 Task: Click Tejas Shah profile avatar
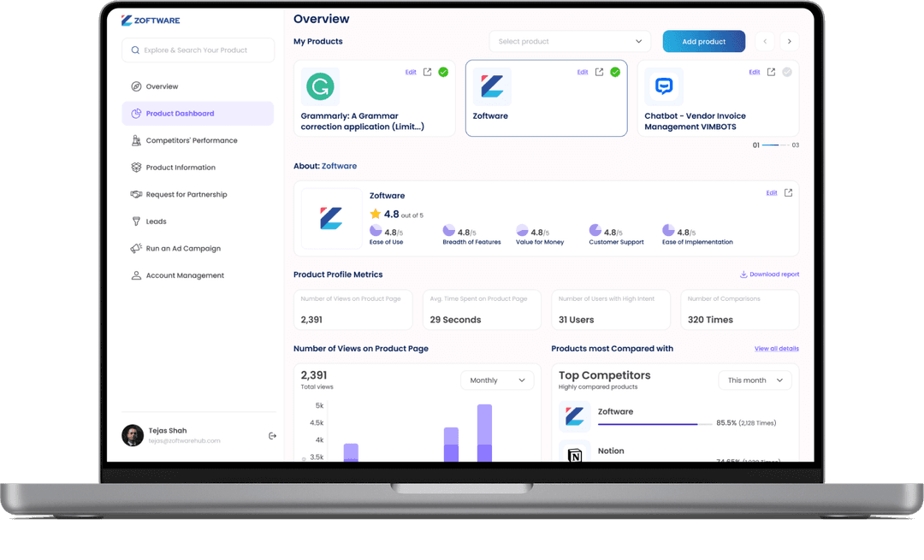133,435
